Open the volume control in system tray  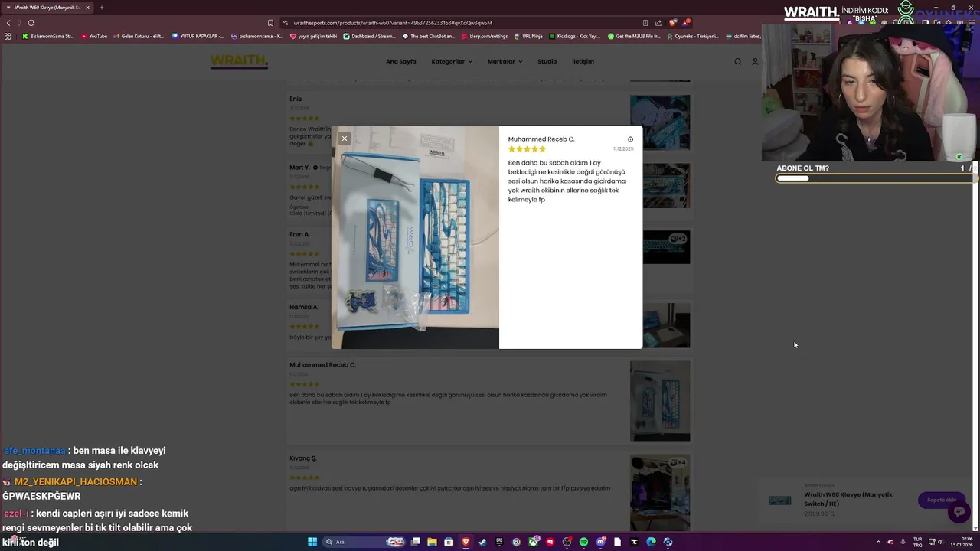point(940,542)
